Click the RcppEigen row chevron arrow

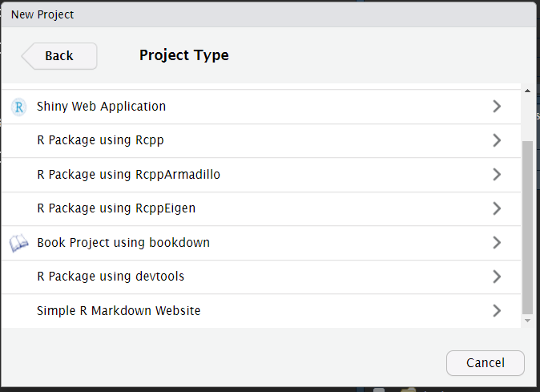click(x=497, y=208)
